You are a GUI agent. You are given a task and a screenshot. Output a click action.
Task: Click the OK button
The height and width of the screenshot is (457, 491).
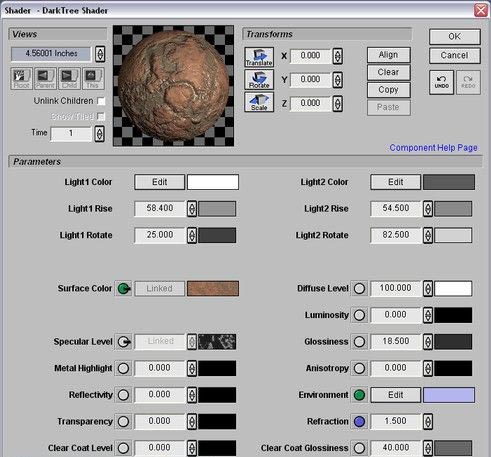pos(455,37)
